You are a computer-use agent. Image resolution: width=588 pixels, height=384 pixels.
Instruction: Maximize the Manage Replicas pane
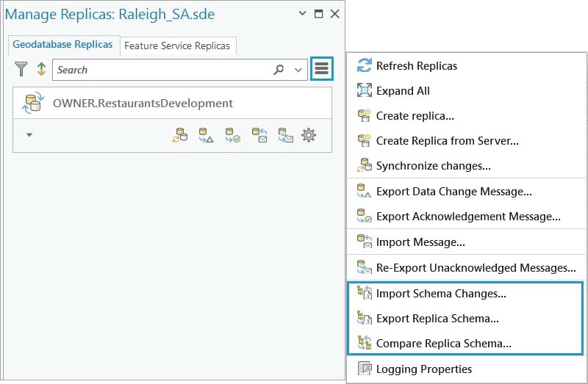click(x=319, y=14)
